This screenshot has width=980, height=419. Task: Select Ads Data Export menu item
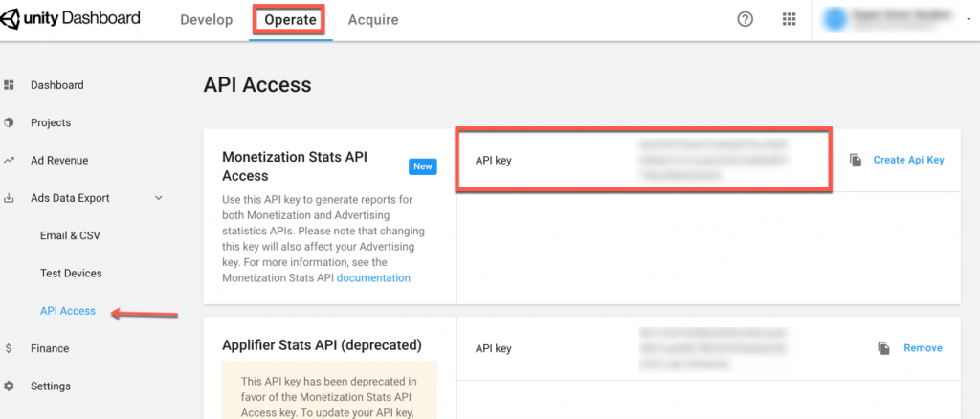click(70, 198)
